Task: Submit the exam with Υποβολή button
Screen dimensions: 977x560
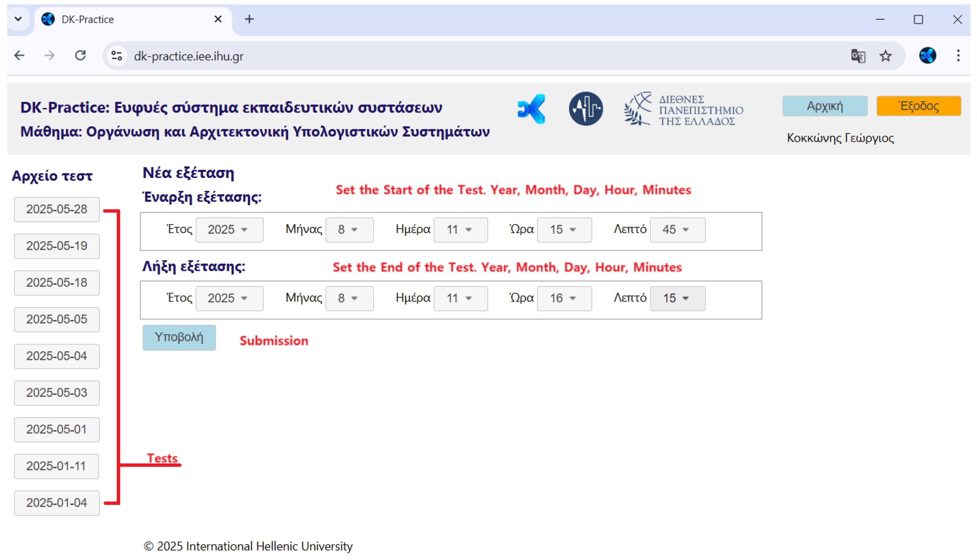Action: (179, 337)
